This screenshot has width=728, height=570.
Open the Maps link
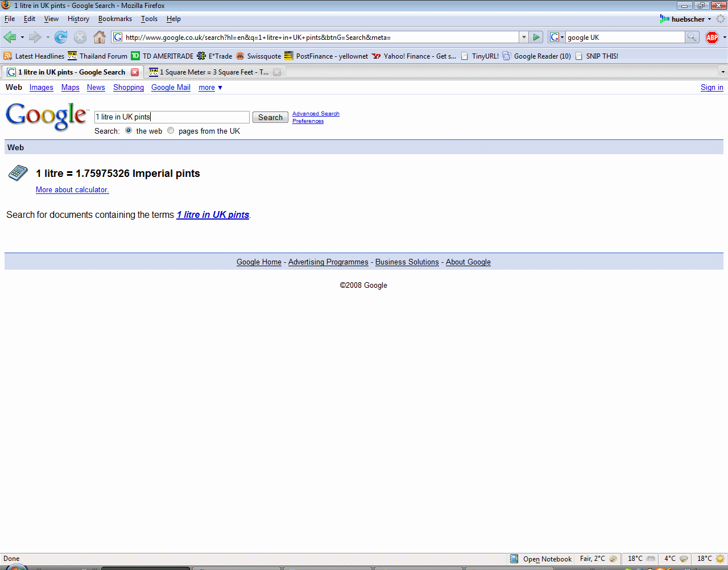pos(71,88)
